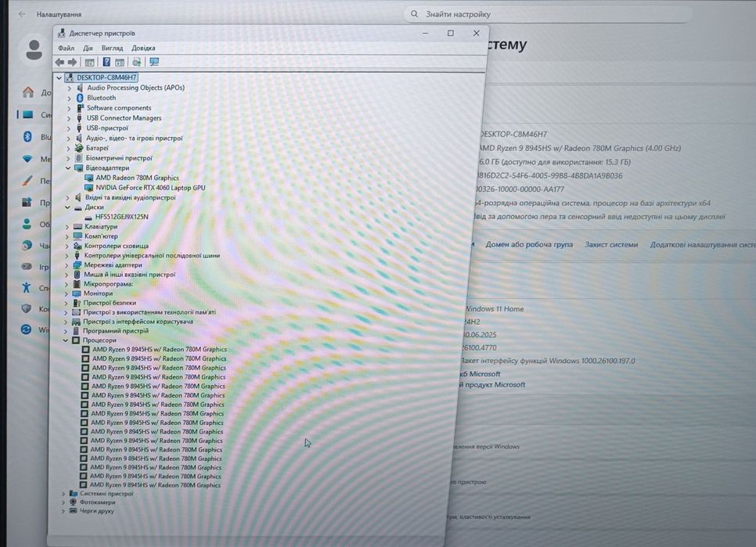Image resolution: width=756 pixels, height=547 pixels.
Task: Select Аудіо-, відео- та ігрові пристрої
Action: pos(135,139)
